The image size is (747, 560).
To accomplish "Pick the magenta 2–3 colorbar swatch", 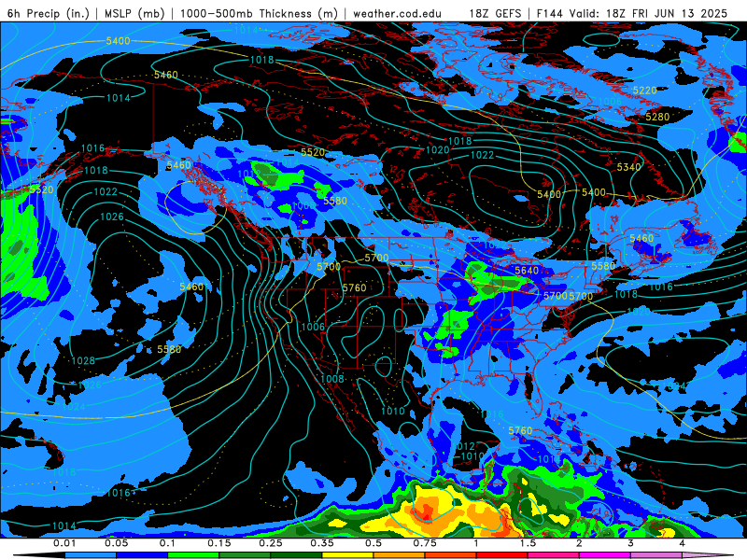I will pos(605,555).
